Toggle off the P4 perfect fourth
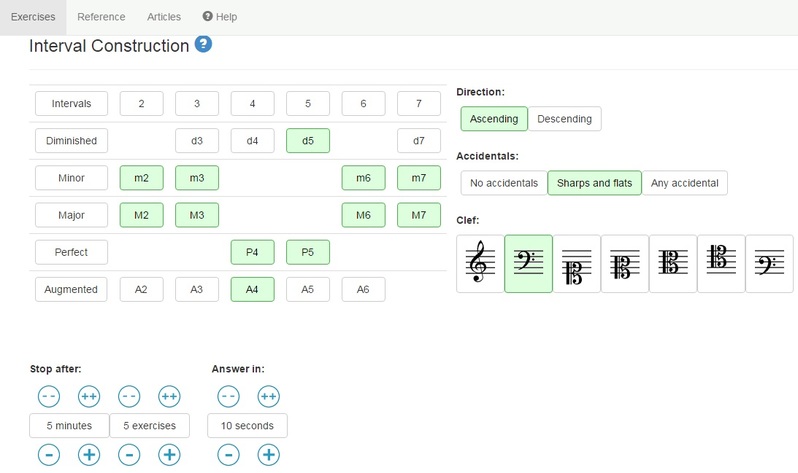The width and height of the screenshot is (798, 473). click(x=252, y=252)
